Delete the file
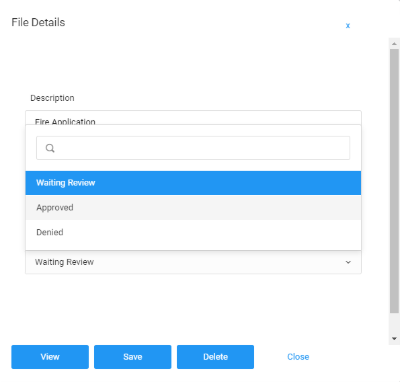 coord(215,357)
